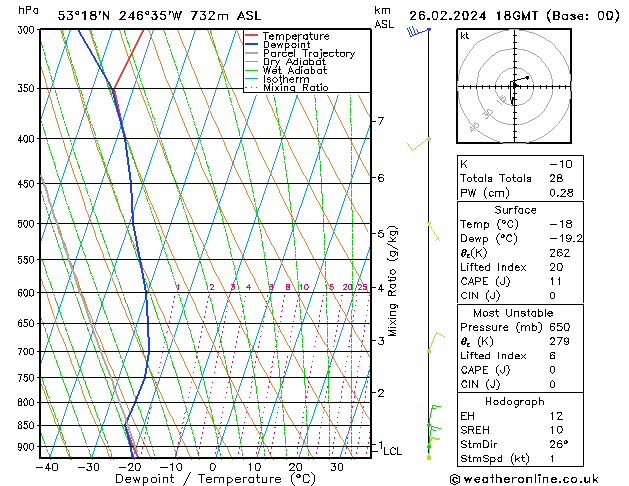629x486 pixels.
Task: Click the surface Temp (°C) value -18
Action: [561, 224]
